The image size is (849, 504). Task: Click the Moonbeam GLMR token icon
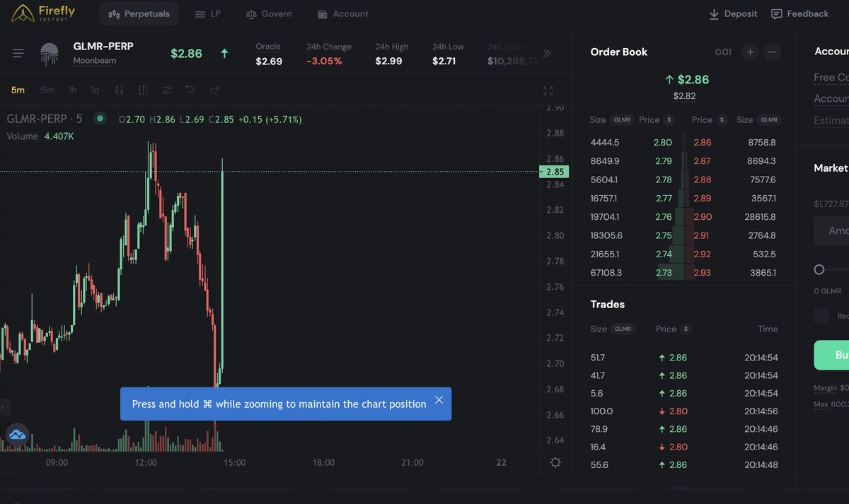coord(50,53)
